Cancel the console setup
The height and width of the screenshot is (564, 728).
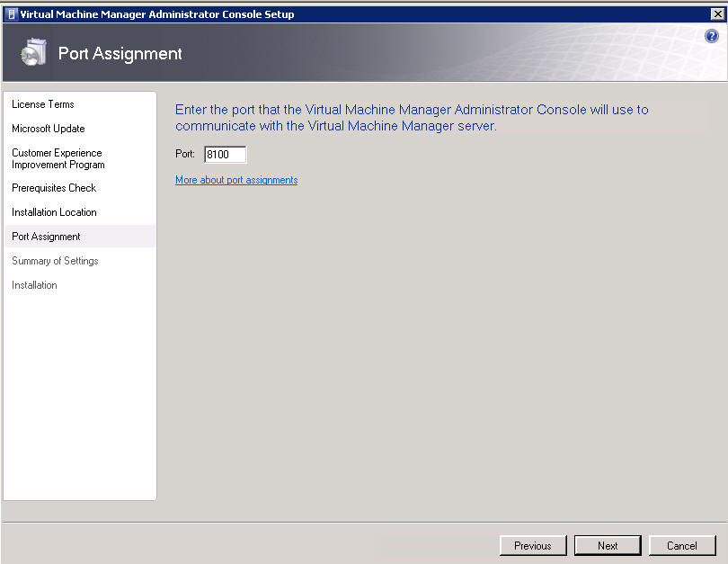pos(681,545)
